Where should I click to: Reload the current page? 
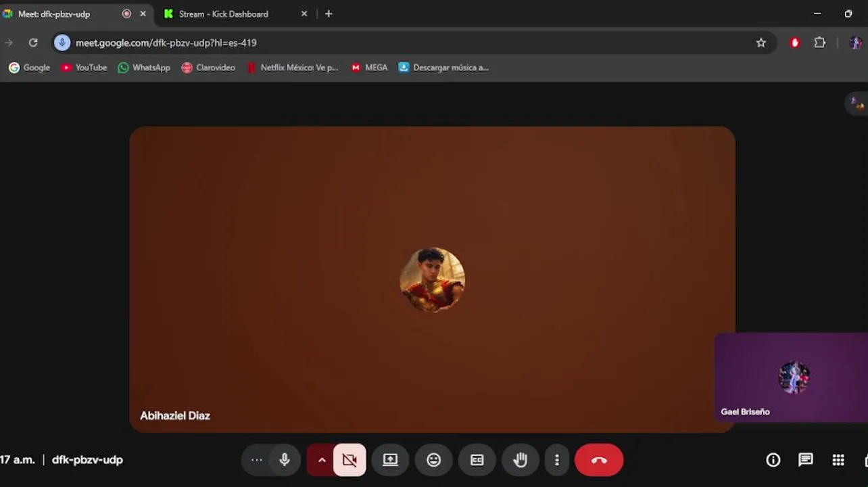point(33,43)
